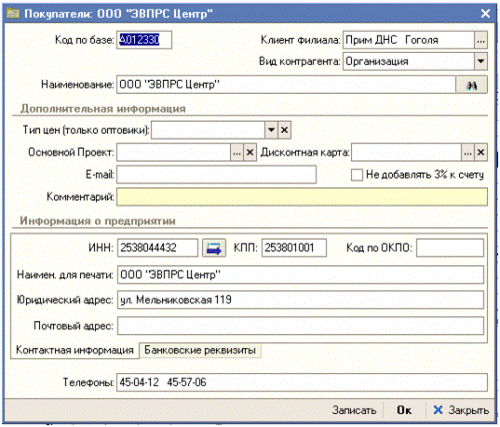500x427 pixels.
Task: Close the Покупатели window with title X
Action: tap(485, 13)
